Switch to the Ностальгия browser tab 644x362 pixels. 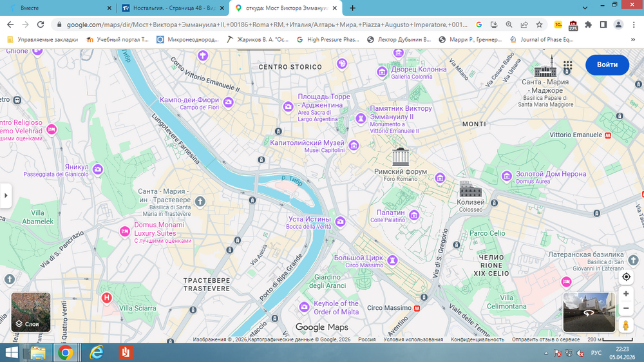(x=171, y=8)
